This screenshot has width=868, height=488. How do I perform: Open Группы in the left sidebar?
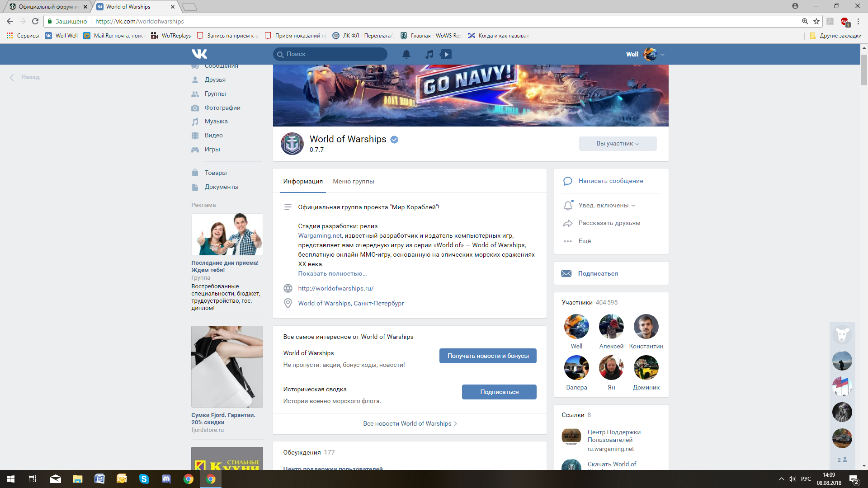215,94
